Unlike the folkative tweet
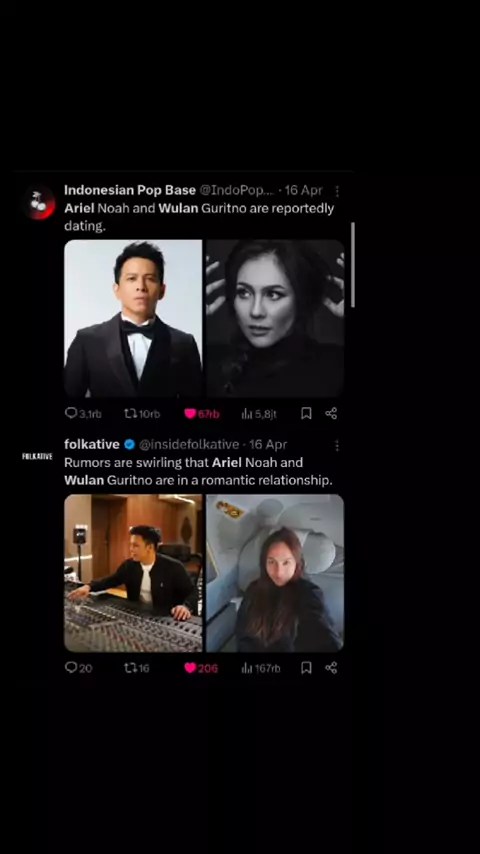The width and height of the screenshot is (480, 854). pos(201,668)
